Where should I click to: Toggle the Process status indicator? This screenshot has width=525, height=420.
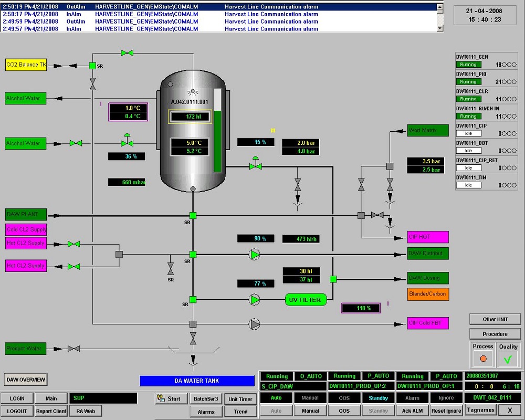point(483,359)
